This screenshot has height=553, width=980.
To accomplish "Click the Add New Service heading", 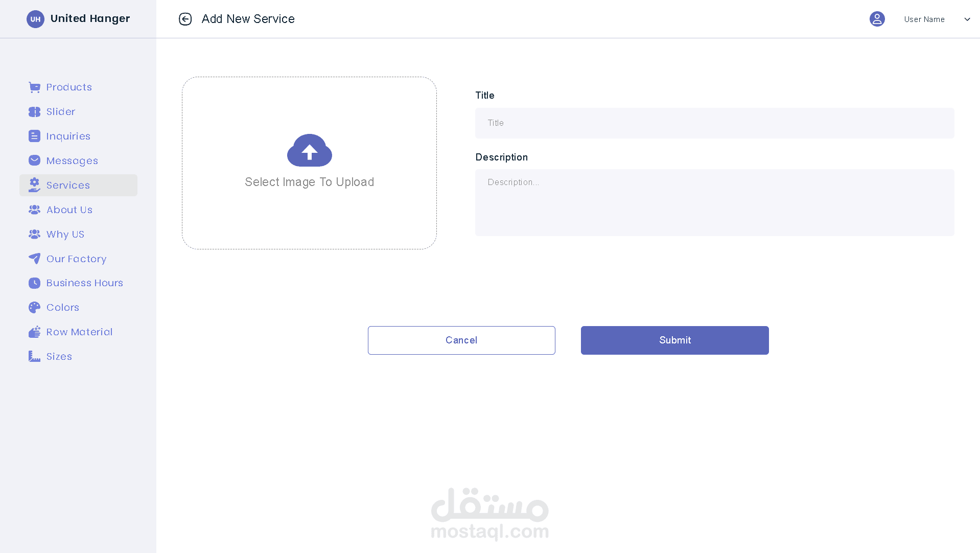I will tap(248, 19).
